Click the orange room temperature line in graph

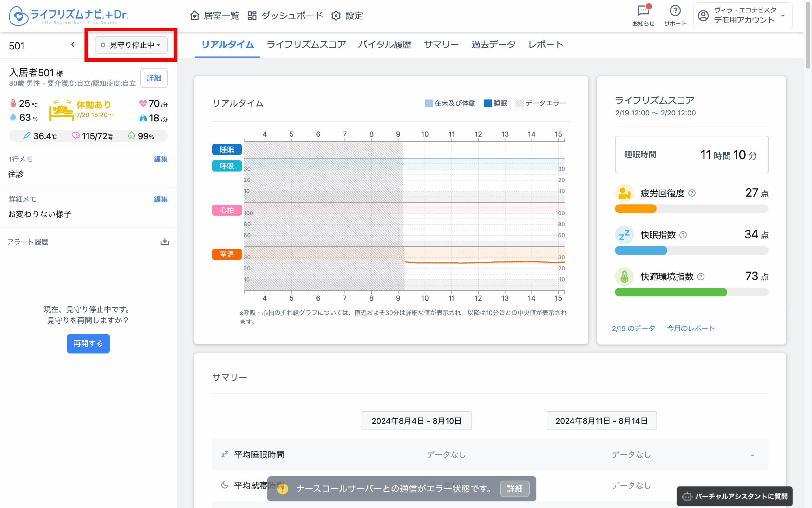coord(484,262)
